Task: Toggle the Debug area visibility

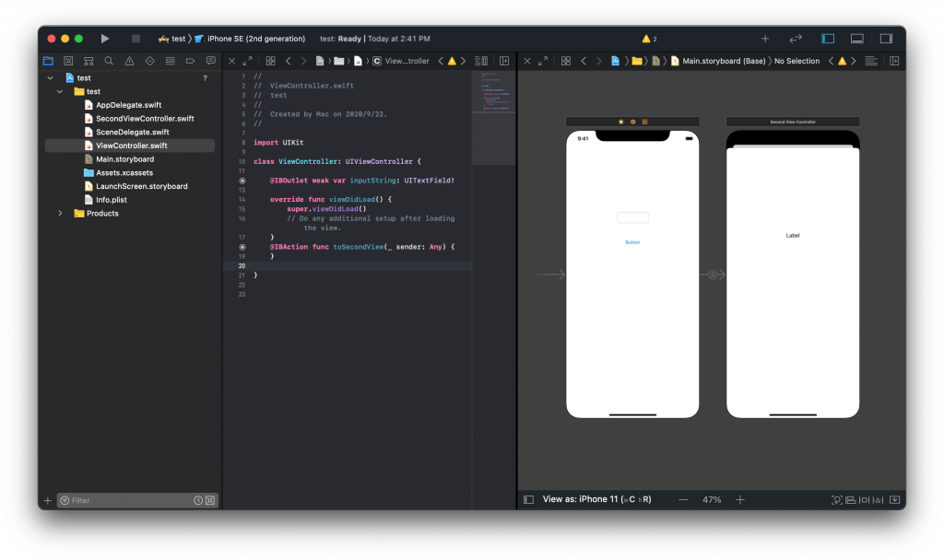Action: coord(857,39)
